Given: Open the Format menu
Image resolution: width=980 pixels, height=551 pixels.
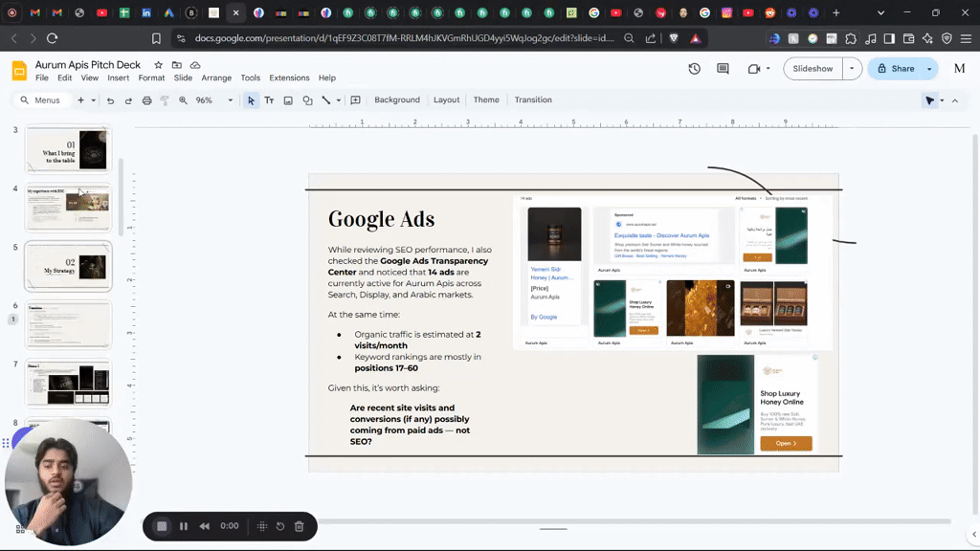Looking at the screenshot, I should 151,78.
